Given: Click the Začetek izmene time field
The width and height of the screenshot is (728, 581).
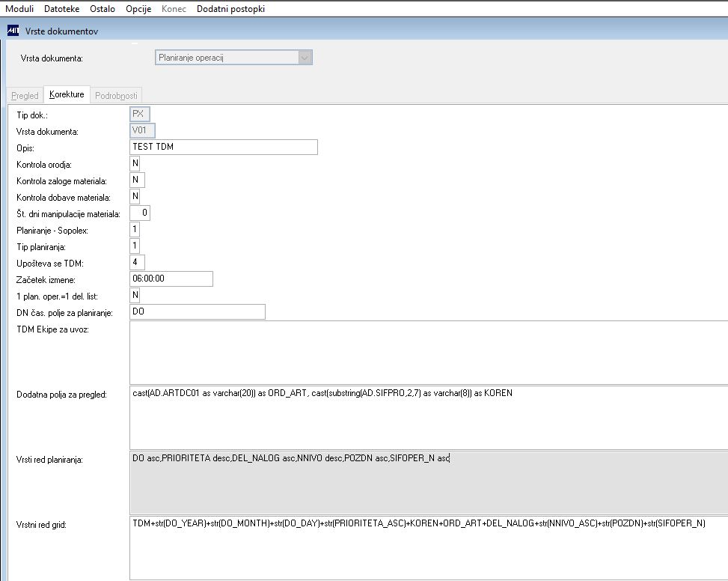Looking at the screenshot, I should pyautogui.click(x=171, y=279).
